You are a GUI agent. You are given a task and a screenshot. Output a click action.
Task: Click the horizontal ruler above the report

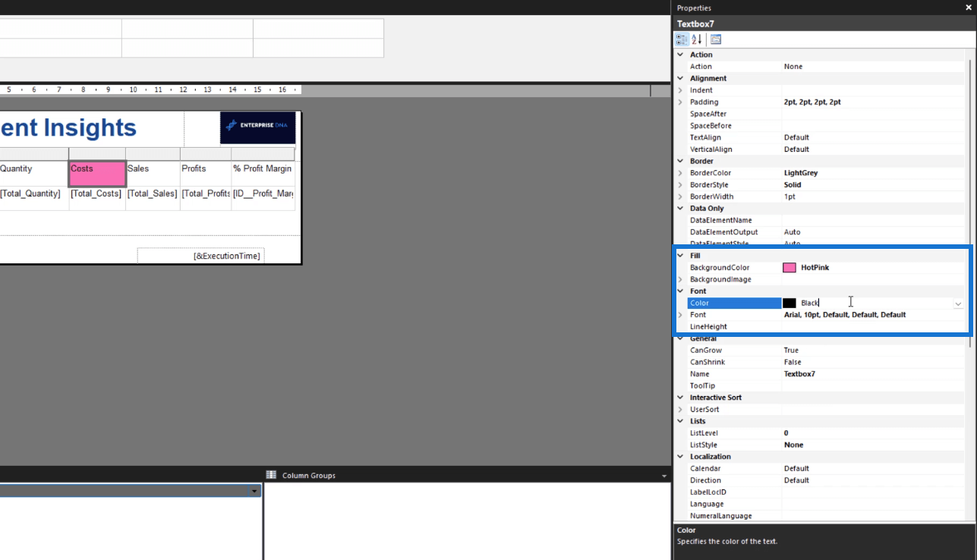tap(150, 90)
